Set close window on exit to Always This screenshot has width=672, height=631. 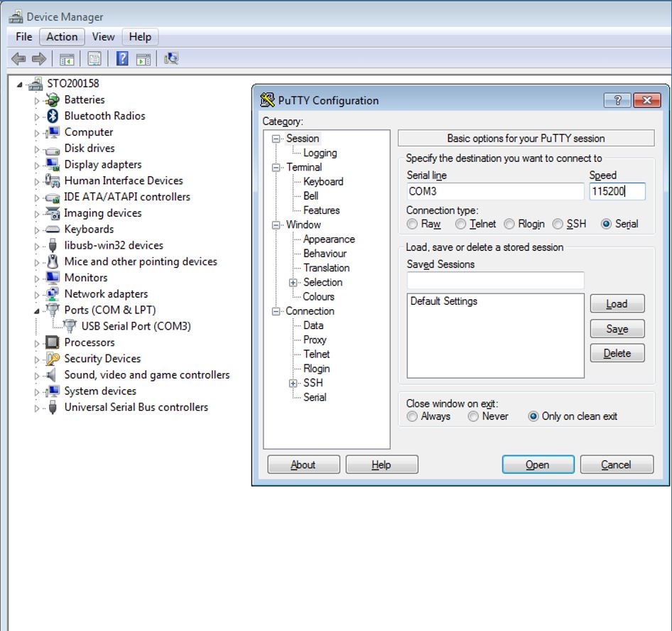412,416
